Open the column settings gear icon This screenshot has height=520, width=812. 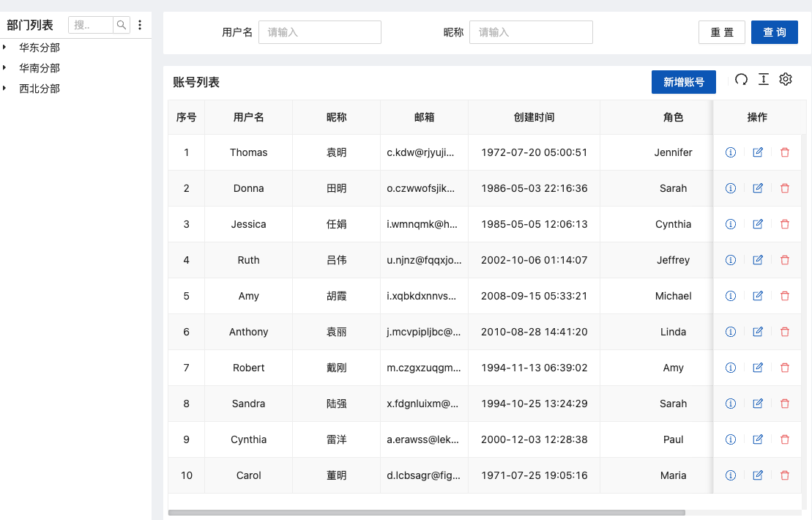tap(786, 80)
